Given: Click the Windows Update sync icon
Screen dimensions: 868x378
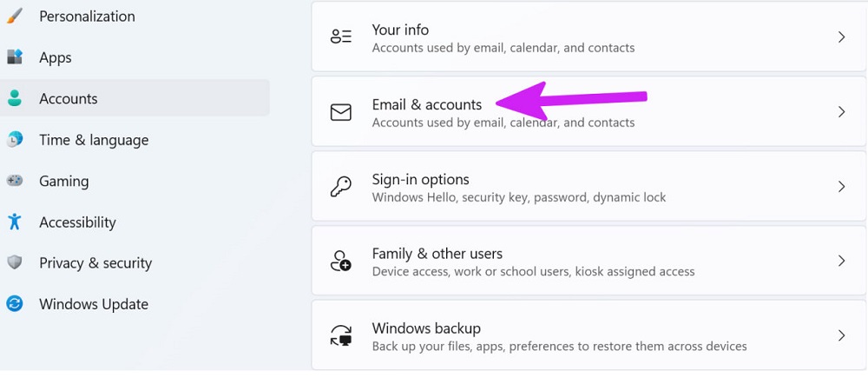Looking at the screenshot, I should [14, 304].
